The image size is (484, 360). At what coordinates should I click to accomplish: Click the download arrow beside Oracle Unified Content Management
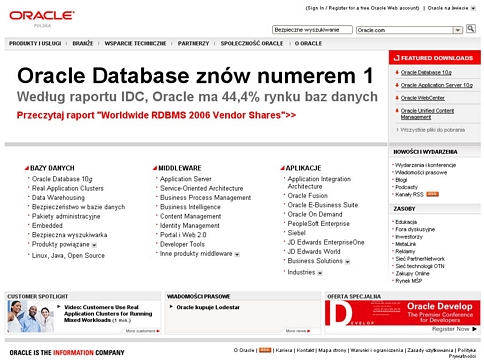(x=397, y=110)
